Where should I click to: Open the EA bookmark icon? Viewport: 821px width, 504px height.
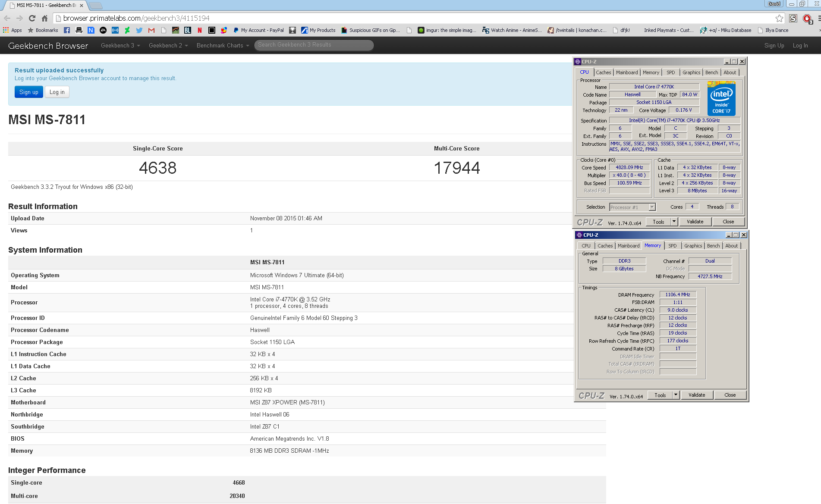103,30
